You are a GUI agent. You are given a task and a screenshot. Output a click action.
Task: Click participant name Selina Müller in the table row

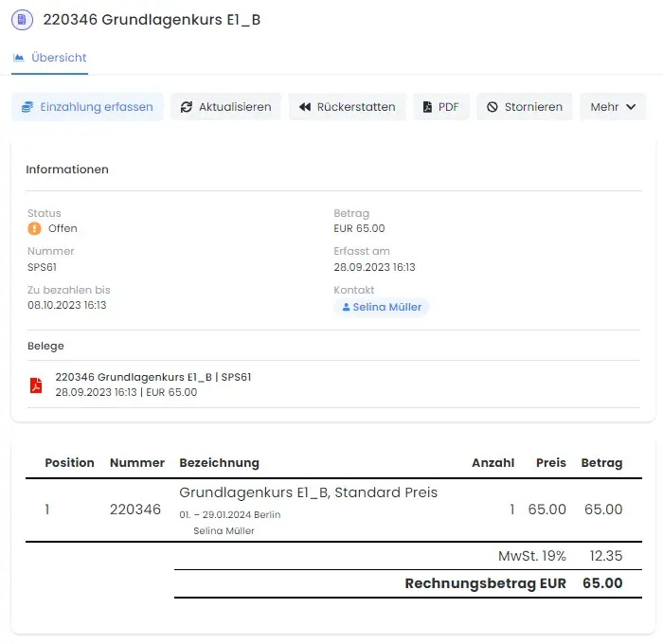pos(224,531)
